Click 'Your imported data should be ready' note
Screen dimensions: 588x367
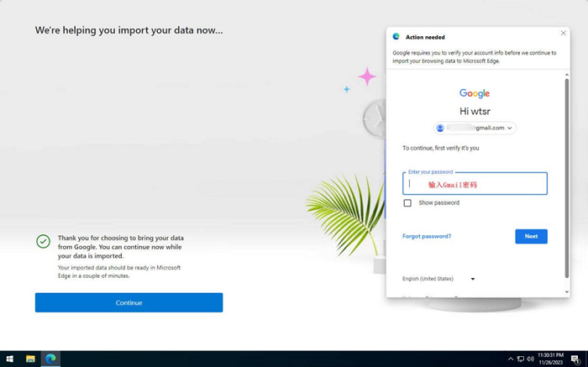click(x=119, y=271)
